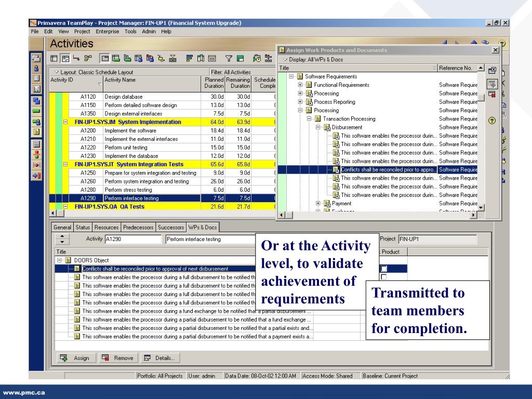Click the down arrow of the dialog vertical scrollbar
This screenshot has width=532, height=399.
[x=481, y=207]
